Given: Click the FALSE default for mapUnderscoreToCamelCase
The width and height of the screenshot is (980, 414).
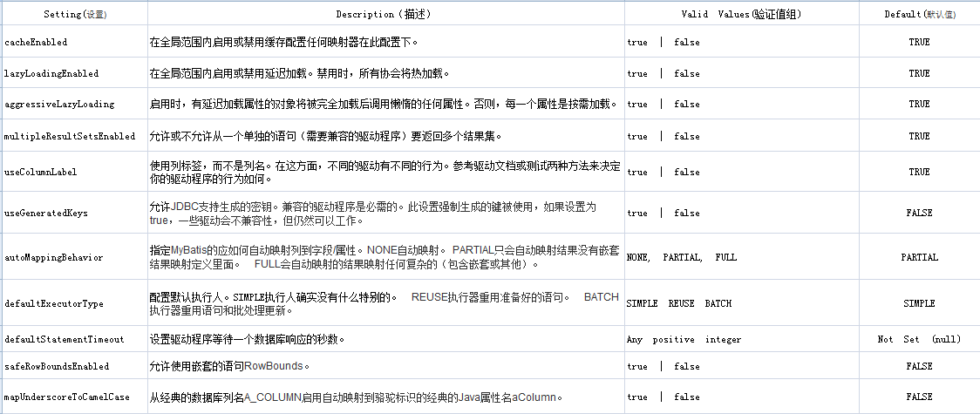Looking at the screenshot, I should (x=919, y=397).
